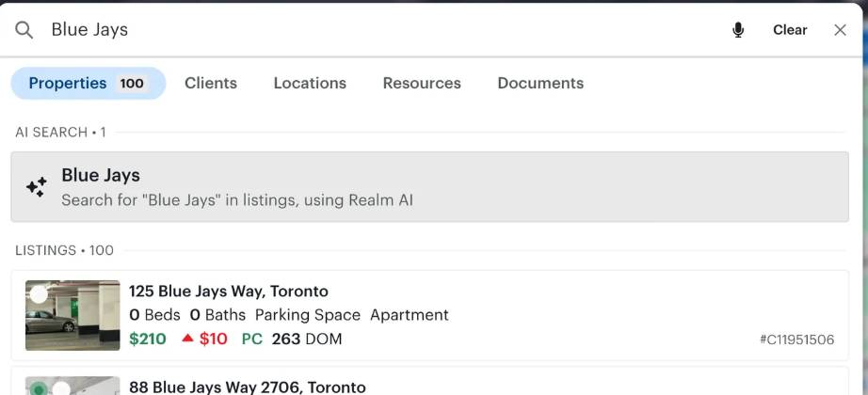Open the 88 Blue Jays Way 2706 listing
Screen dimensions: 868x395
point(247,387)
